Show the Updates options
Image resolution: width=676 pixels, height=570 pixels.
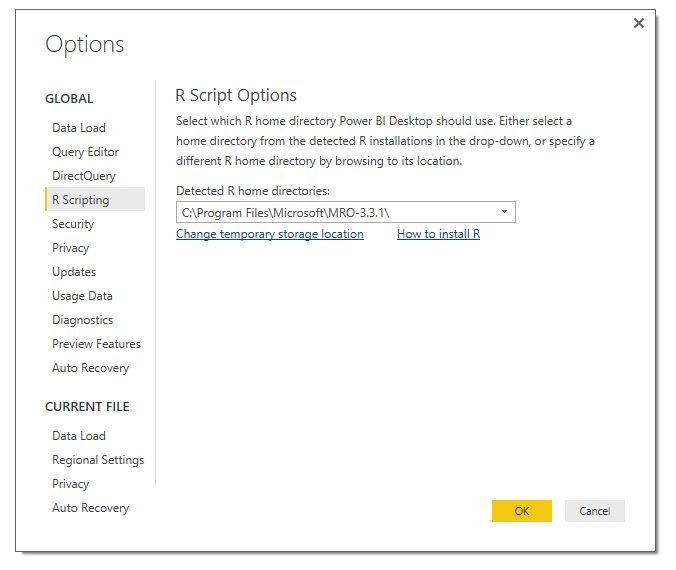[74, 272]
